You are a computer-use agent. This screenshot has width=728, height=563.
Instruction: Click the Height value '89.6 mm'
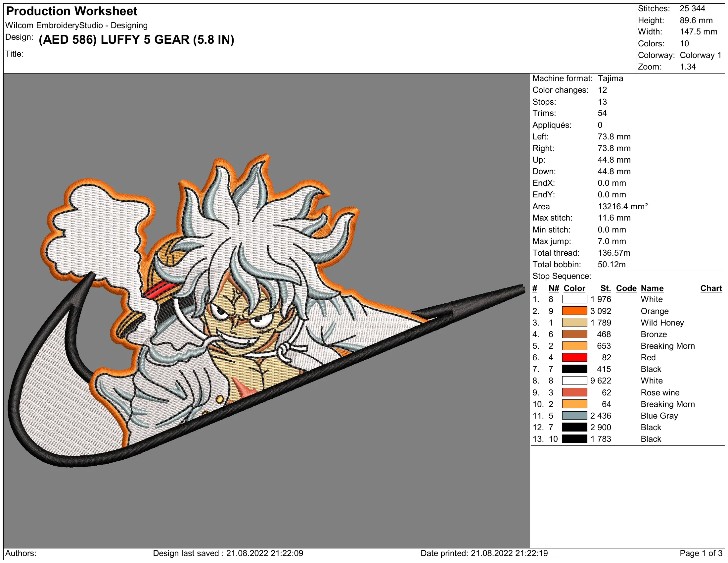point(696,20)
